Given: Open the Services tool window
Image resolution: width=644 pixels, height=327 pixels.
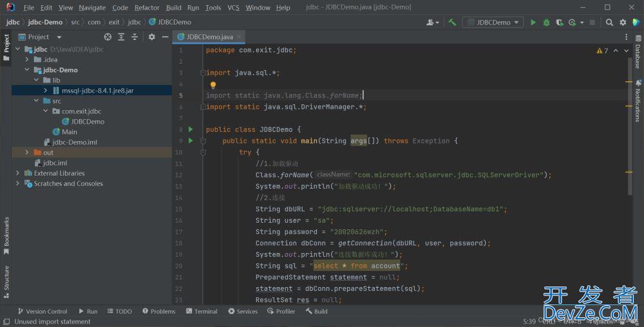Looking at the screenshot, I should (x=243, y=312).
